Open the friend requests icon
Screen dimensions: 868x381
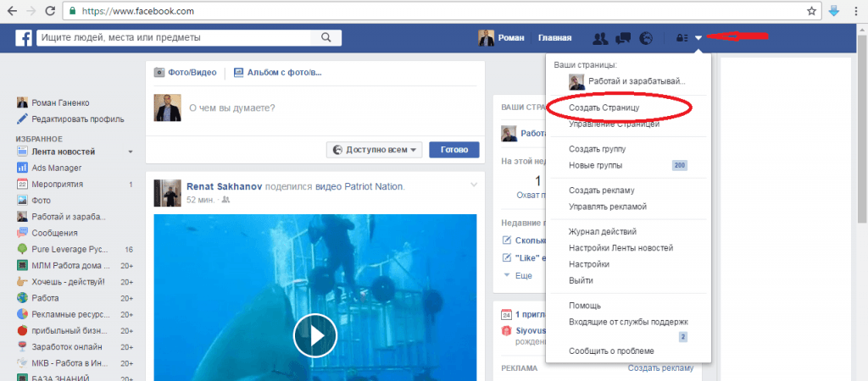point(600,37)
